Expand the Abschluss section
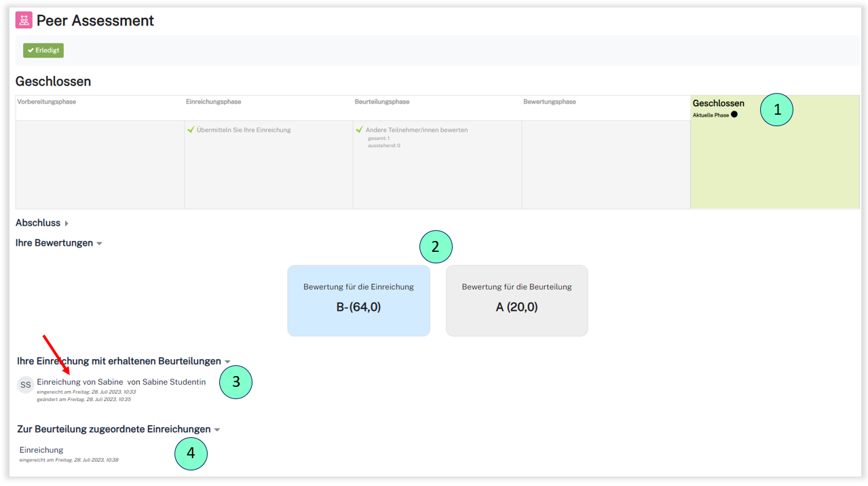This screenshot has height=486, width=868. coord(42,223)
